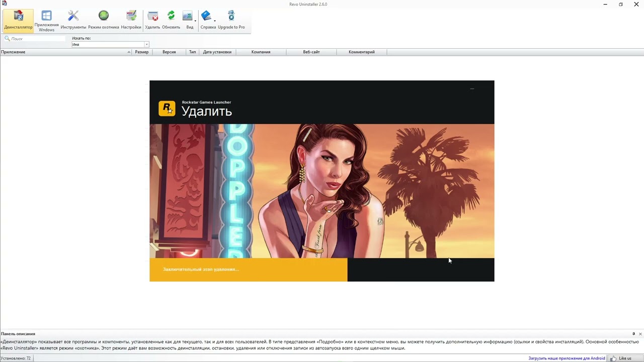Expand the Справка dropdown arrow
Screen dimensions: 644x362
pyautogui.click(x=215, y=21)
